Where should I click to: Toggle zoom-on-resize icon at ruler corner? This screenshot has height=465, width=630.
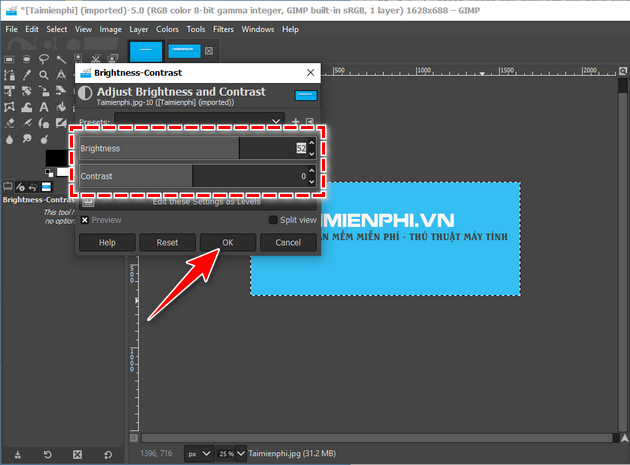pos(623,71)
